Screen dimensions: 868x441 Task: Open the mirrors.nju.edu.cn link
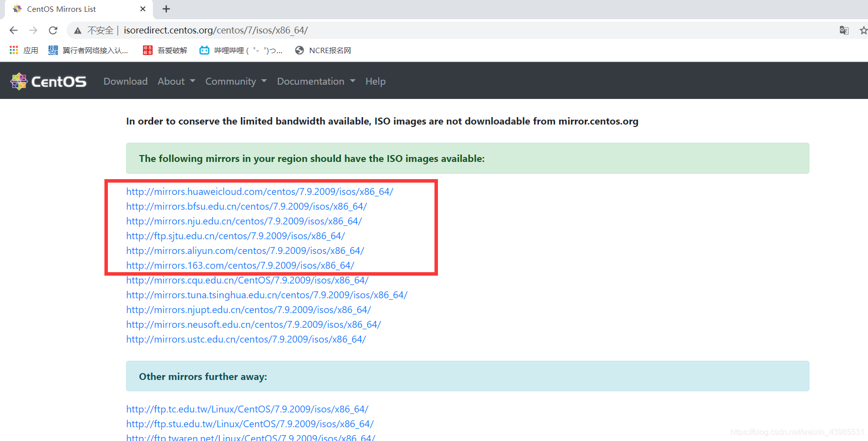coord(244,221)
